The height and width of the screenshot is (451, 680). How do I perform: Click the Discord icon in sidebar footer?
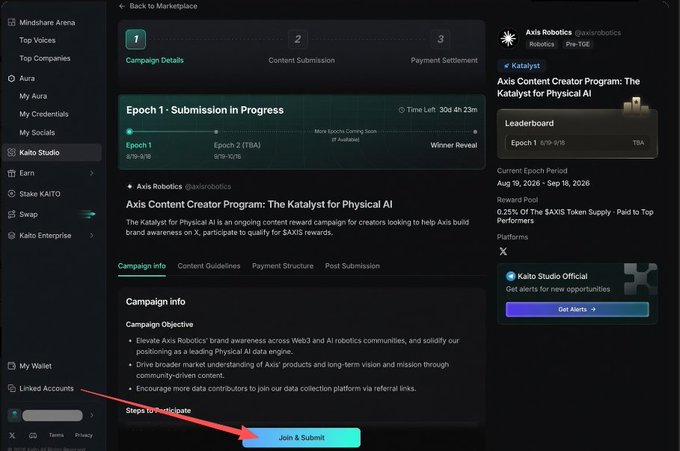click(33, 435)
